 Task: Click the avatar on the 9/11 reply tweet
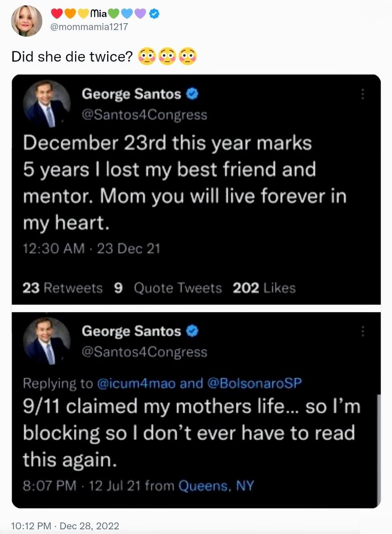tap(46, 341)
